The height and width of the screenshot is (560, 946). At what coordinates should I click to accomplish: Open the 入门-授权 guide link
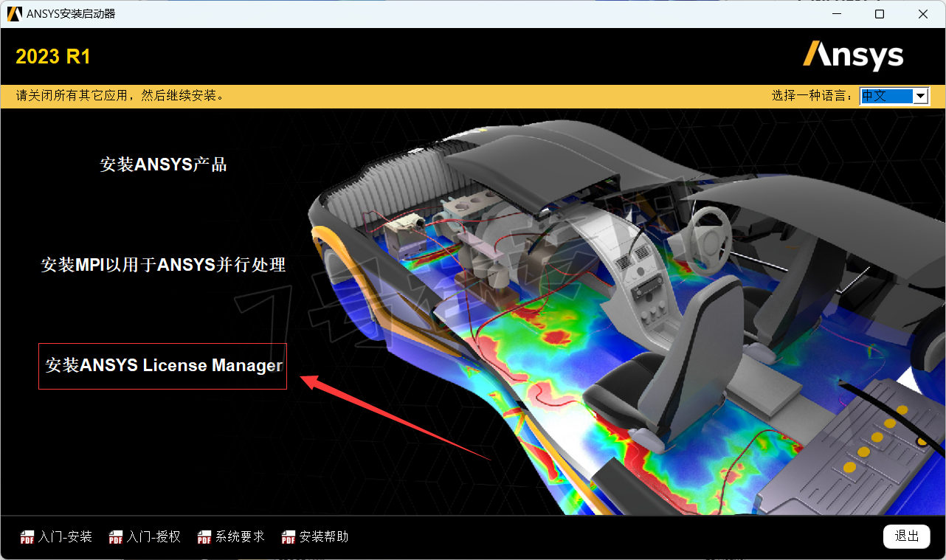[x=153, y=537]
